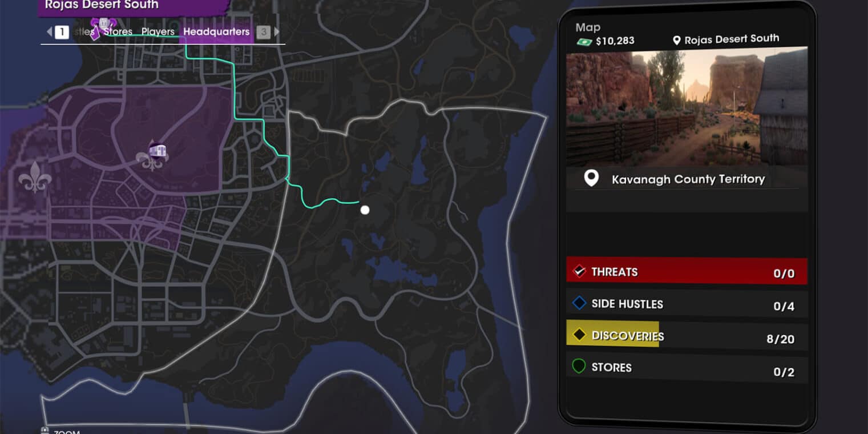Click the fleur-de-lis marker at the map's left edge

coord(35,176)
